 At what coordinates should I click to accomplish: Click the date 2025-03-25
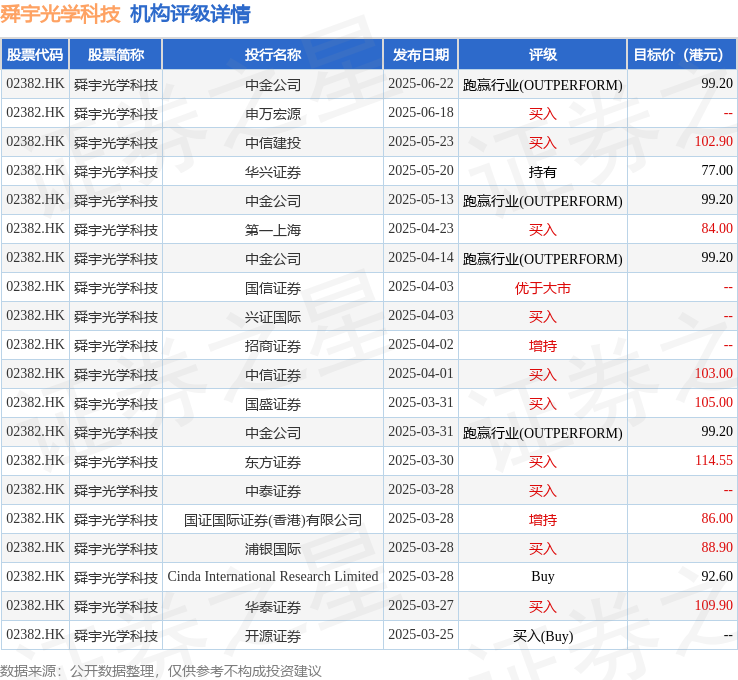tap(421, 634)
